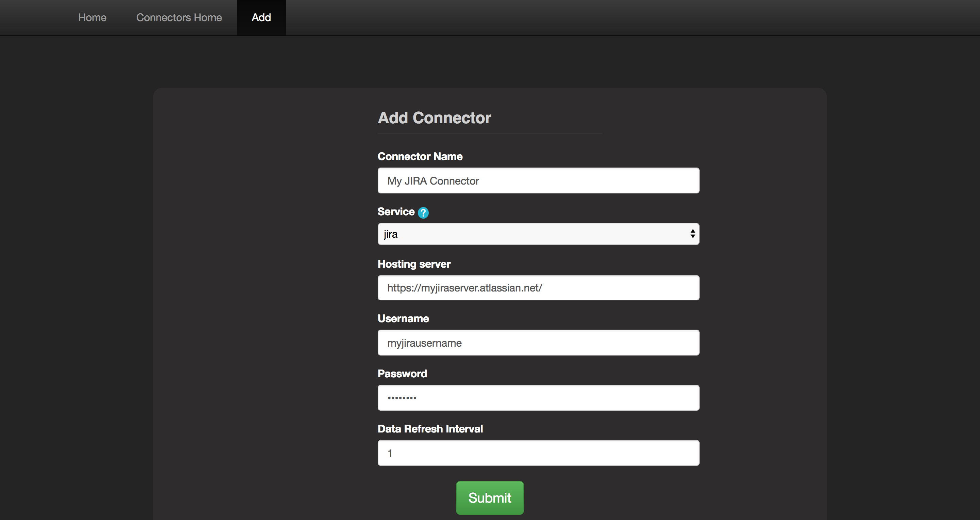Viewport: 980px width, 520px height.
Task: Click the Data Refresh Interval input
Action: (538, 453)
